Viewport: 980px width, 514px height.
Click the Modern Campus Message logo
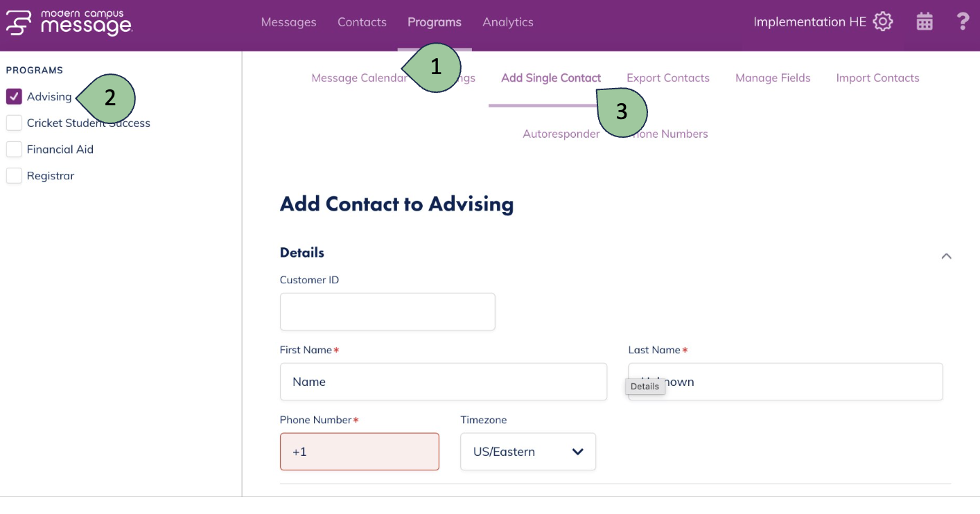[x=69, y=22]
